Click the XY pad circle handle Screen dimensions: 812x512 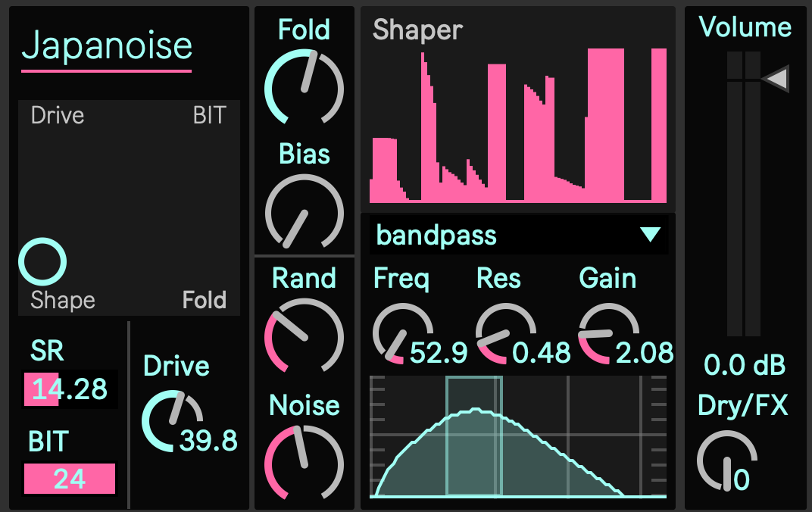tap(42, 262)
